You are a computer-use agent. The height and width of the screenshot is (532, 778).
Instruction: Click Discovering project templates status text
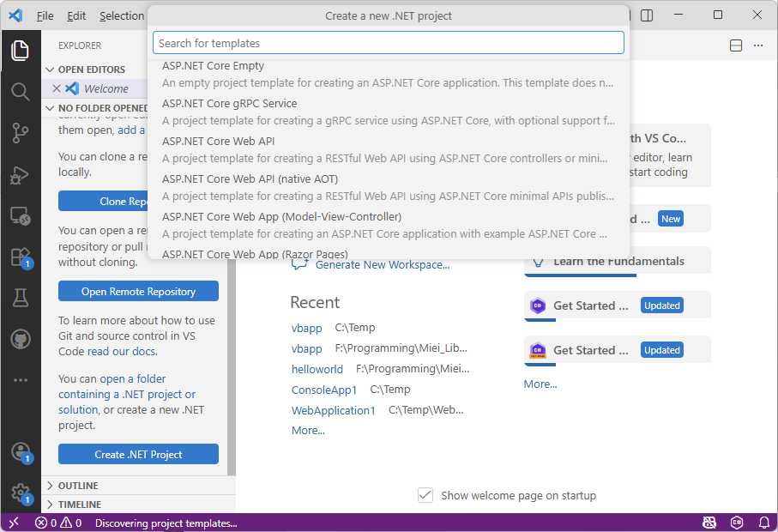[166, 523]
